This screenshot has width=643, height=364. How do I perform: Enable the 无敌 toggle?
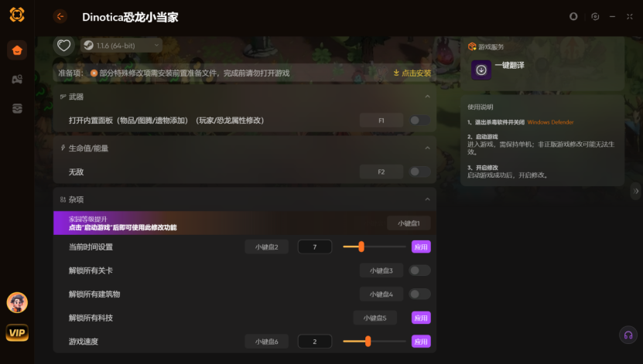tap(419, 172)
